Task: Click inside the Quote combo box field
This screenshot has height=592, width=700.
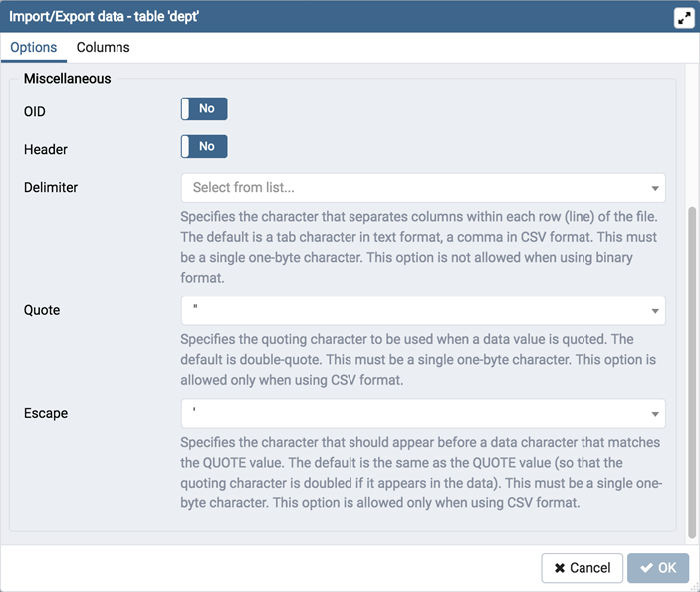Action: coord(413,311)
